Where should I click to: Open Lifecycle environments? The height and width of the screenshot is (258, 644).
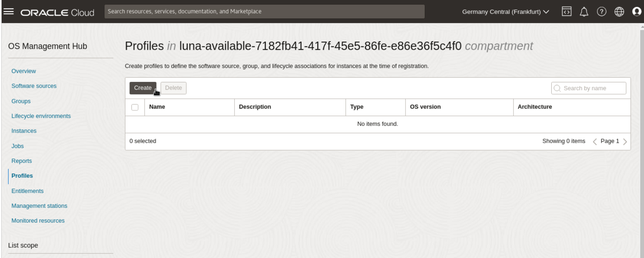pos(41,116)
